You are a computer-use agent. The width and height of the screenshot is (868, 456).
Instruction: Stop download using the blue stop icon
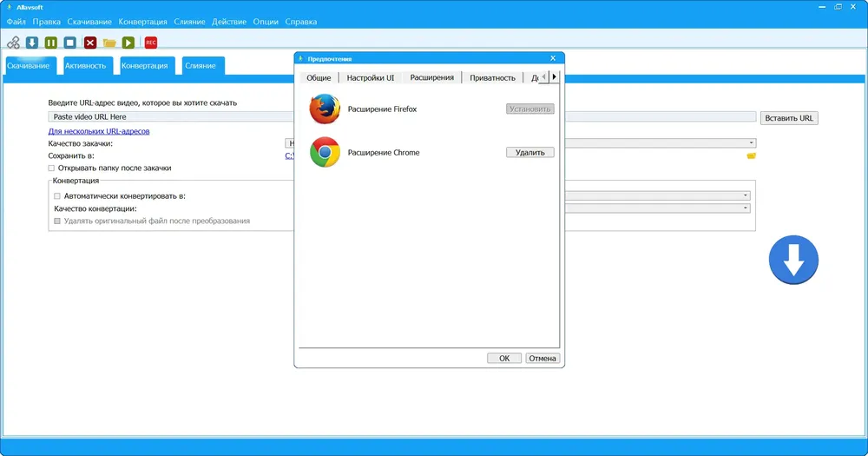click(69, 43)
